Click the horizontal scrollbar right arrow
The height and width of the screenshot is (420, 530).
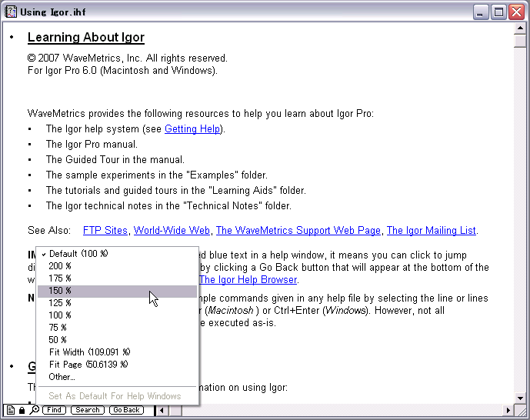pyautogui.click(x=508, y=411)
